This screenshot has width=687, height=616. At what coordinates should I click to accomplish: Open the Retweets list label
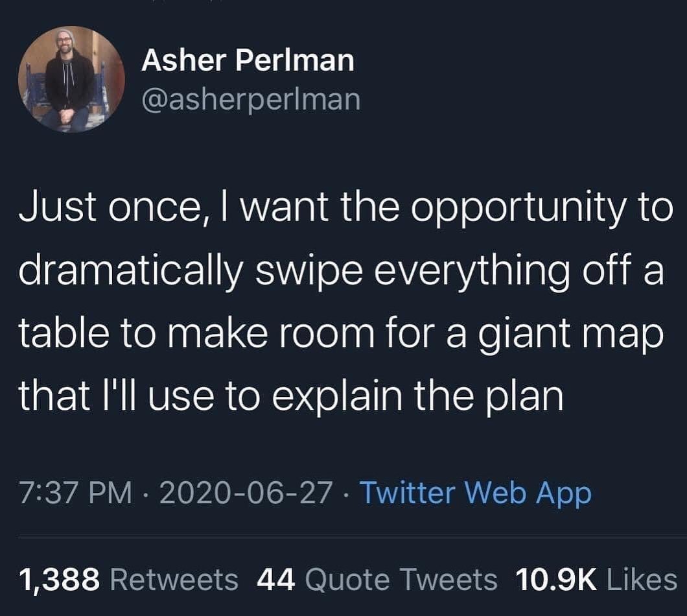coord(173,579)
